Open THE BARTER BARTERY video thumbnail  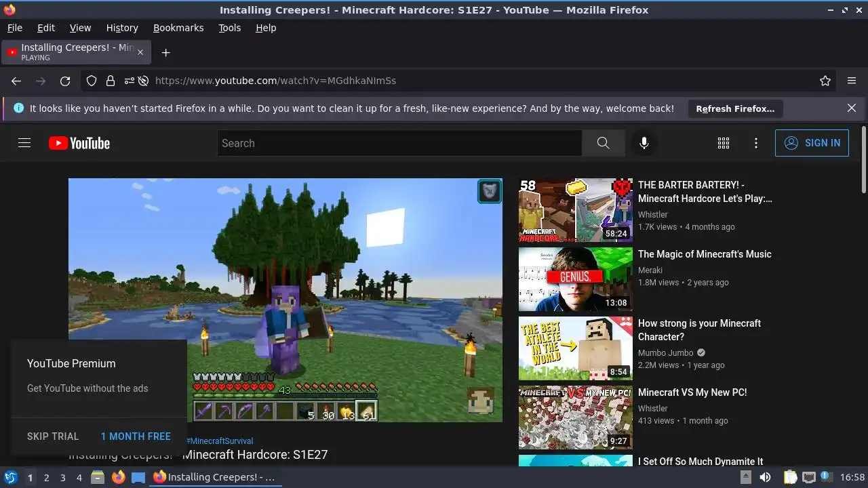tap(576, 210)
